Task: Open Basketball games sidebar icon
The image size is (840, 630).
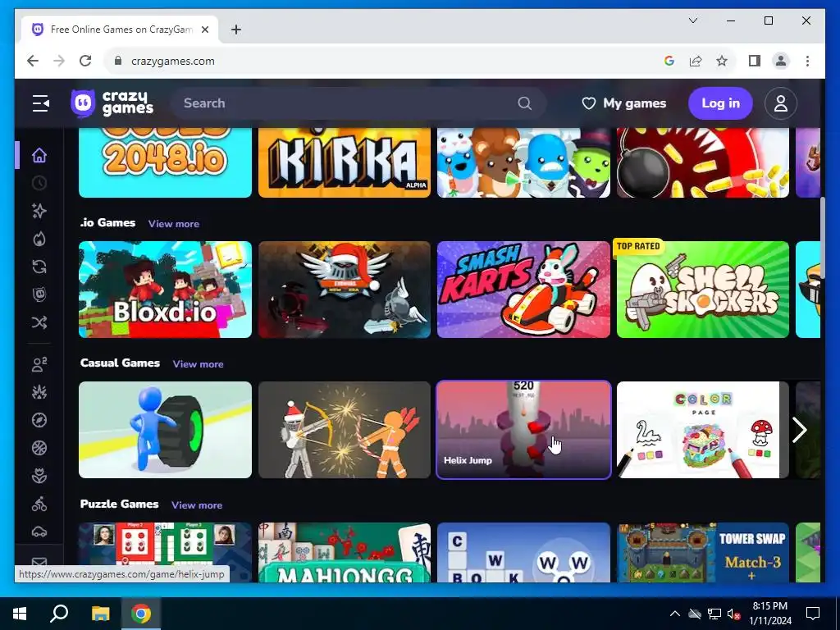Action: click(39, 449)
